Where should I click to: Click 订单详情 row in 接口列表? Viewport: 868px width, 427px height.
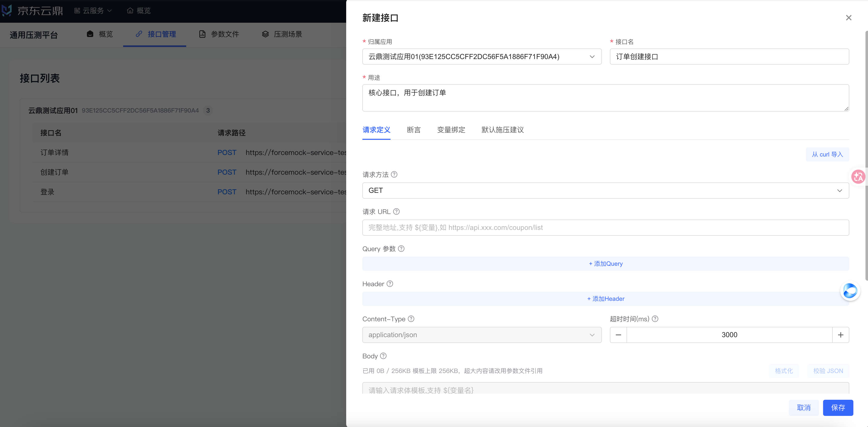click(x=189, y=152)
